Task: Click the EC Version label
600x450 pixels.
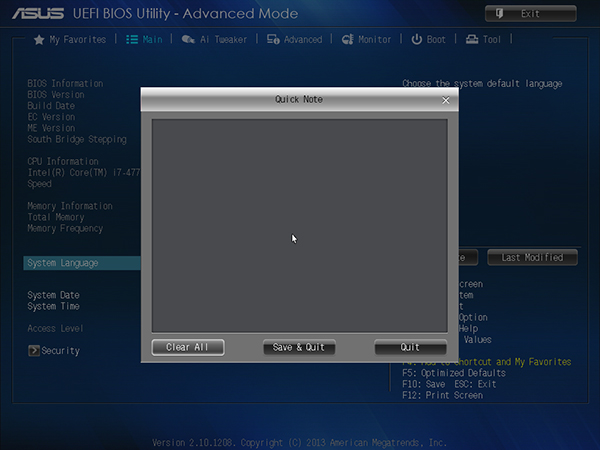Action: pyautogui.click(x=51, y=117)
